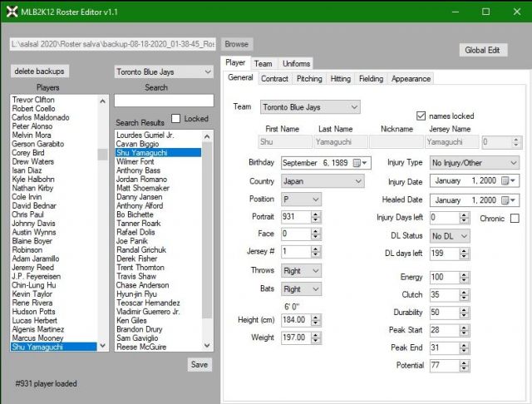Click the Save button
This screenshot has height=404, width=532.
(199, 365)
